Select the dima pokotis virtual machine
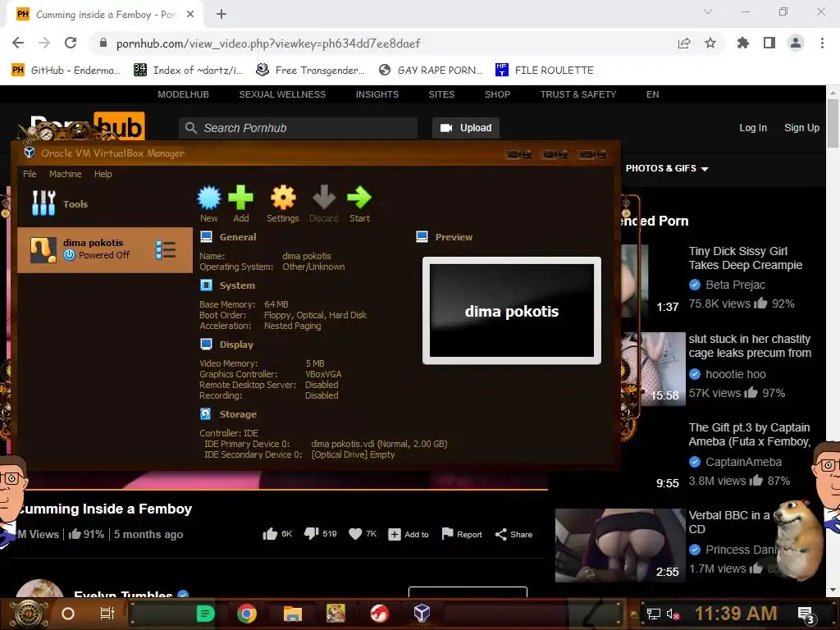 tap(105, 250)
